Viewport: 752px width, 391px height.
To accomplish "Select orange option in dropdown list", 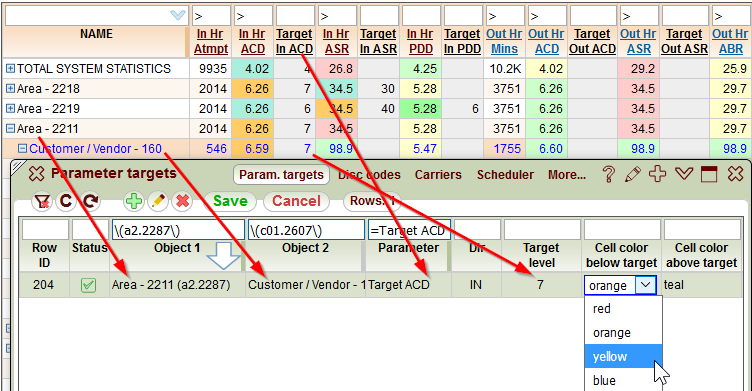I will point(623,332).
